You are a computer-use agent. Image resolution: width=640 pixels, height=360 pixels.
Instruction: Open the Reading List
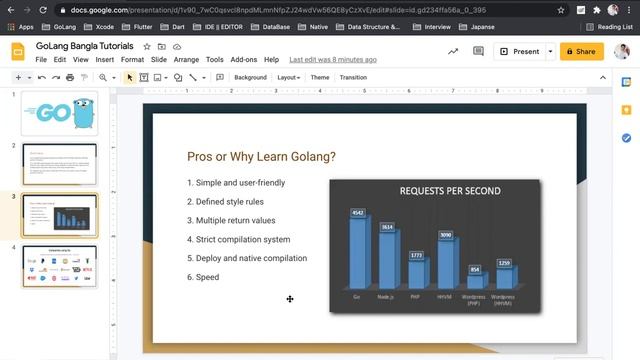tap(609, 27)
